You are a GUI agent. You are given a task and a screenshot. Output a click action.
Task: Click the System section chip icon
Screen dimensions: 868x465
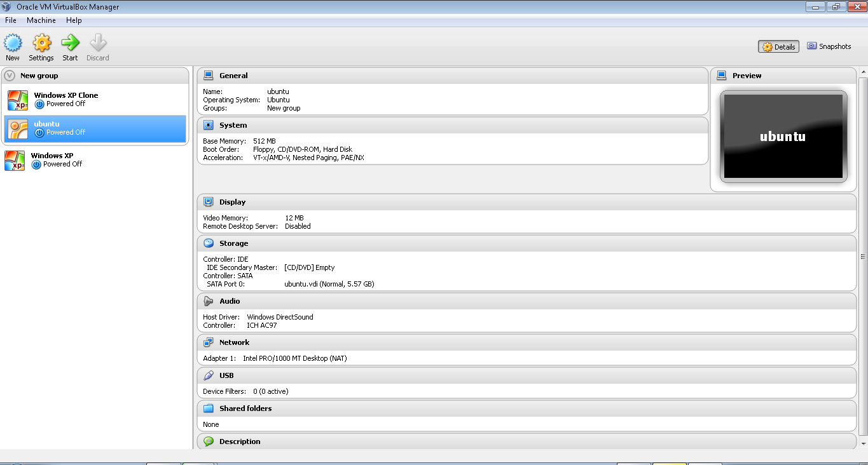coord(208,125)
